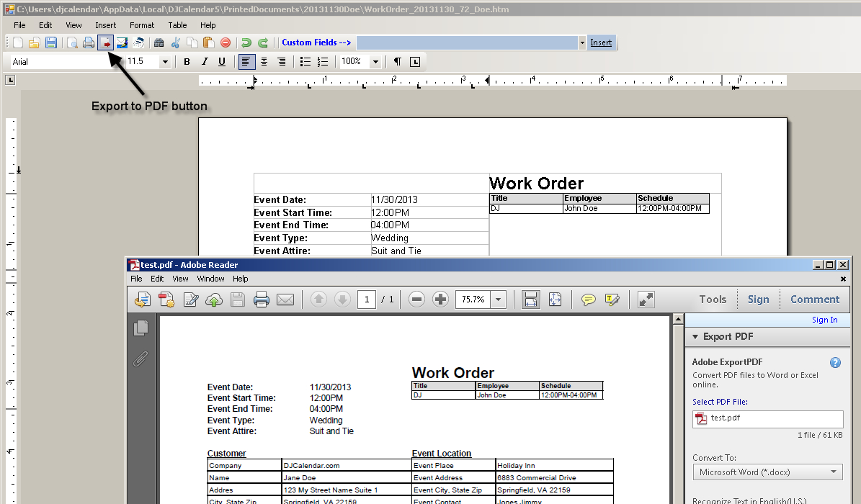861x504 pixels.
Task: Align text right
Action: point(281,62)
